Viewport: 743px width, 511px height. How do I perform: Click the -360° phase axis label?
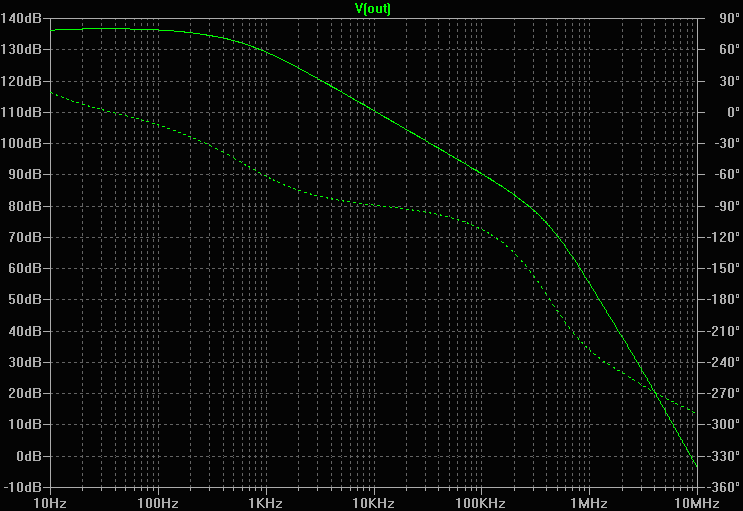click(x=725, y=487)
